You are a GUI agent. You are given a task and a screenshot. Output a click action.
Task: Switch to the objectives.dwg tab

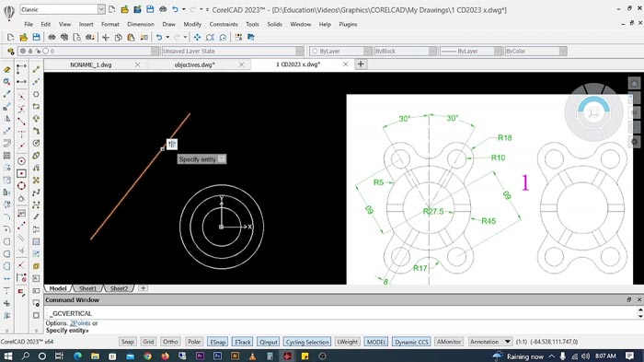[195, 65]
